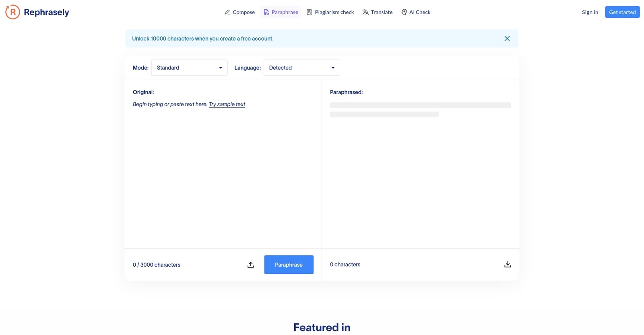Viewport: 644px width, 335px height.
Task: Click the Try sample text link
Action: 227,104
